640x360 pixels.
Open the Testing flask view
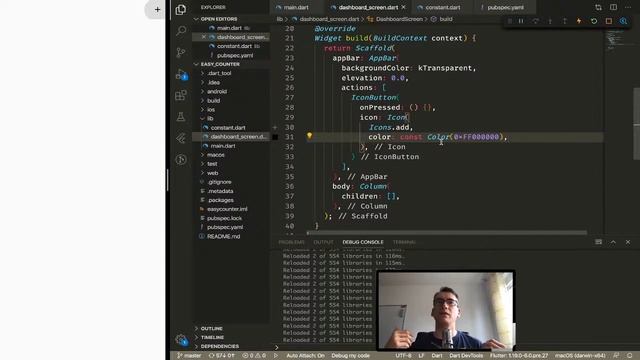181,117
